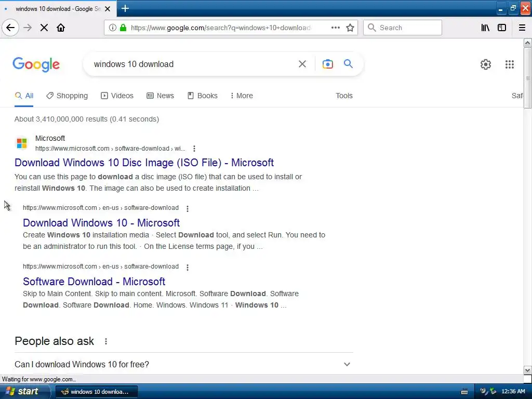Click the address bar URL
Image resolution: width=532 pixels, height=399 pixels.
click(x=220, y=28)
